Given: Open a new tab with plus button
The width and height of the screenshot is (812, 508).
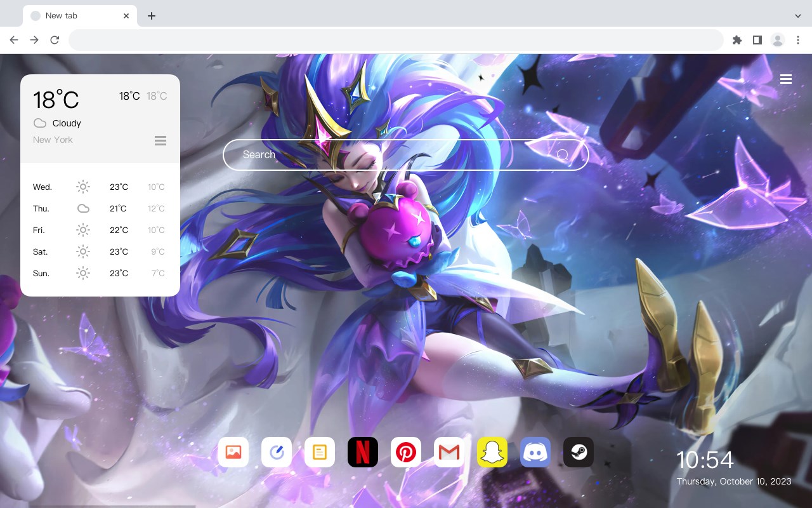Looking at the screenshot, I should click(151, 16).
